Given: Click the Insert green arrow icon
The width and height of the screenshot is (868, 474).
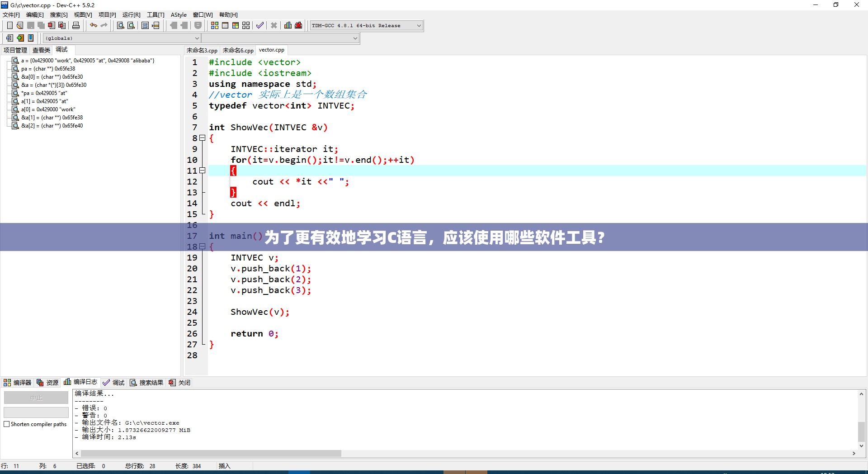Looking at the screenshot, I should [20, 38].
